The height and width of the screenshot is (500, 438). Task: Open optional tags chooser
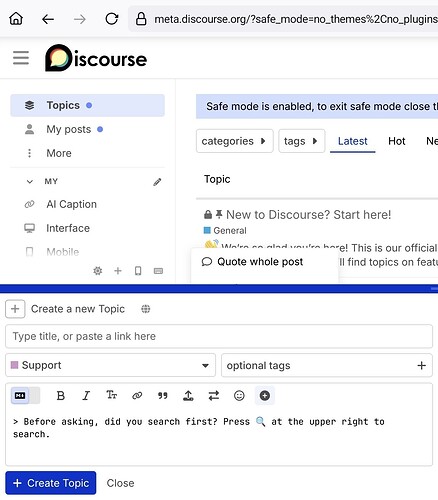327,365
